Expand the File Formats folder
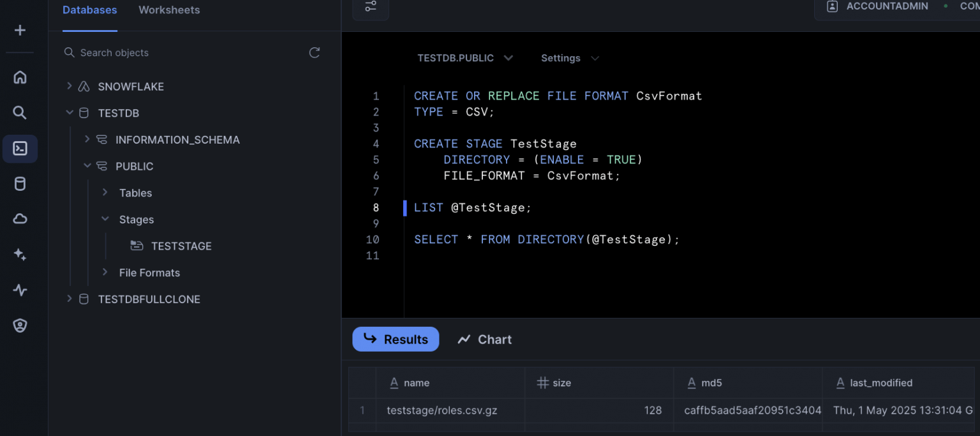Image resolution: width=980 pixels, height=436 pixels. 105,273
